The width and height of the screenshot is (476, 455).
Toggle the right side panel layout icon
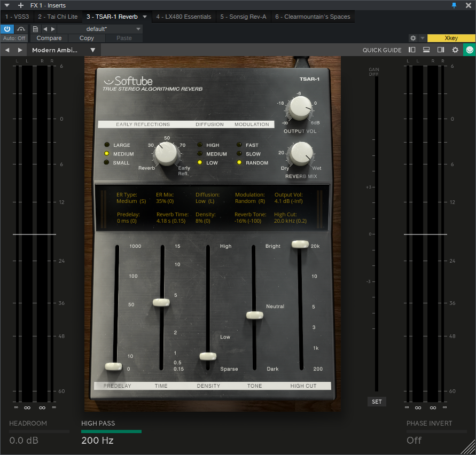pos(441,50)
